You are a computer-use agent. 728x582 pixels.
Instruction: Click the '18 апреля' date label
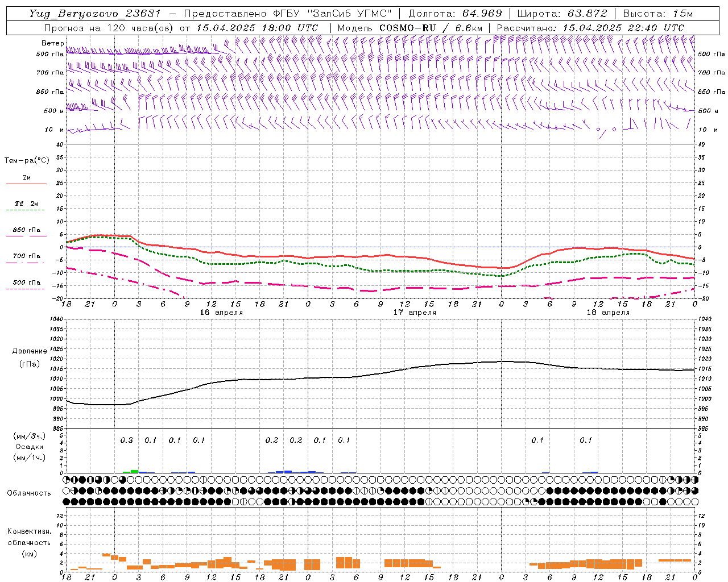(x=608, y=313)
